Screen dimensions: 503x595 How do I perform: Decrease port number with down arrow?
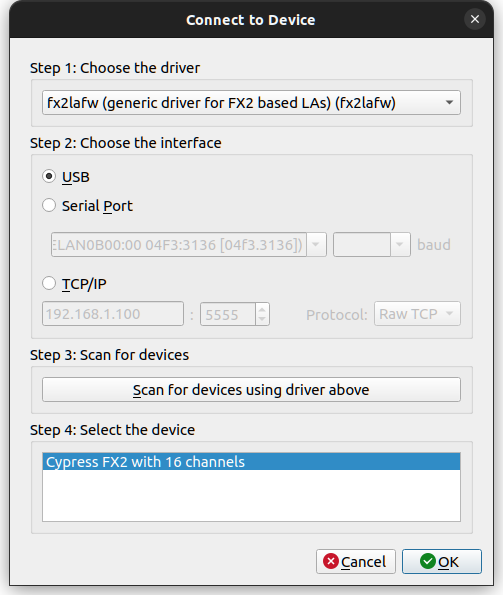[262, 320]
